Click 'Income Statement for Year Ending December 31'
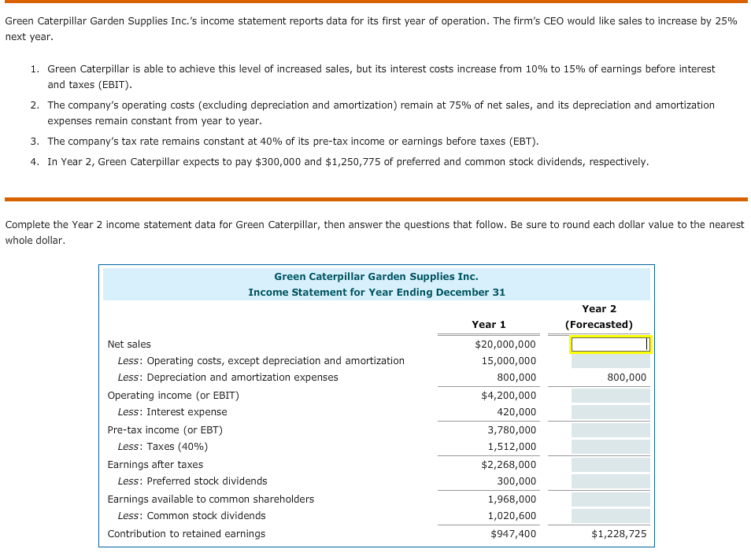Screen dimensions: 751x560 click(376, 293)
